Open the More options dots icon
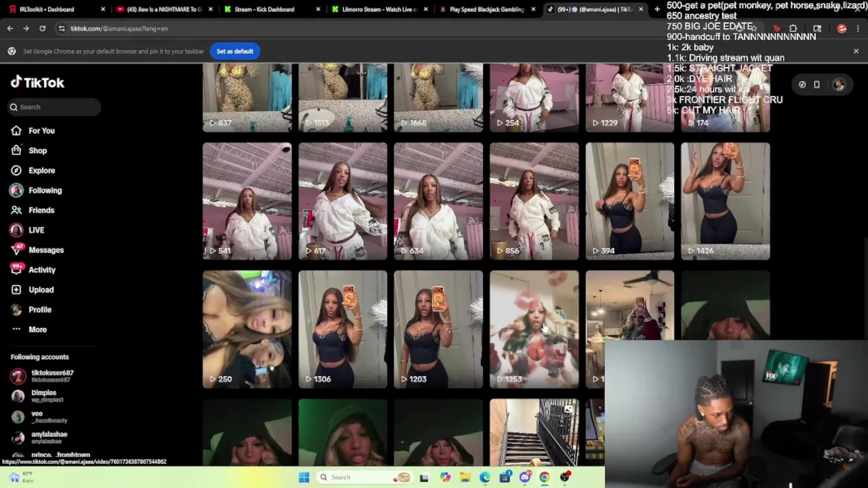This screenshot has width=868, height=488. pos(16,329)
